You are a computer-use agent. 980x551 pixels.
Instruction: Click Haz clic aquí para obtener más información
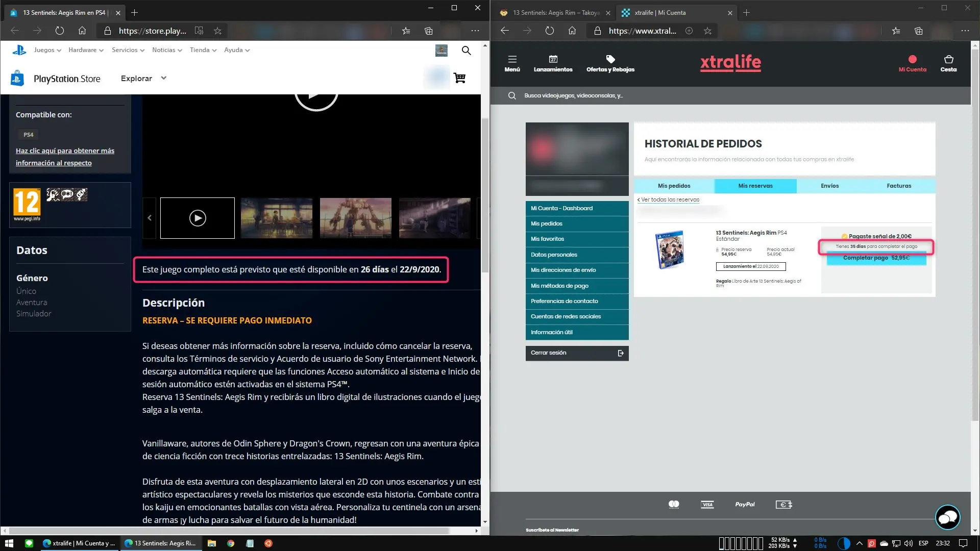(65, 157)
